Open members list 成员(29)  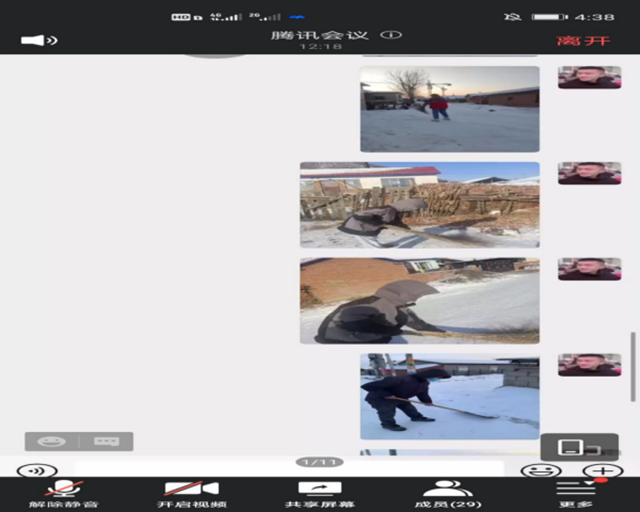coord(447,494)
